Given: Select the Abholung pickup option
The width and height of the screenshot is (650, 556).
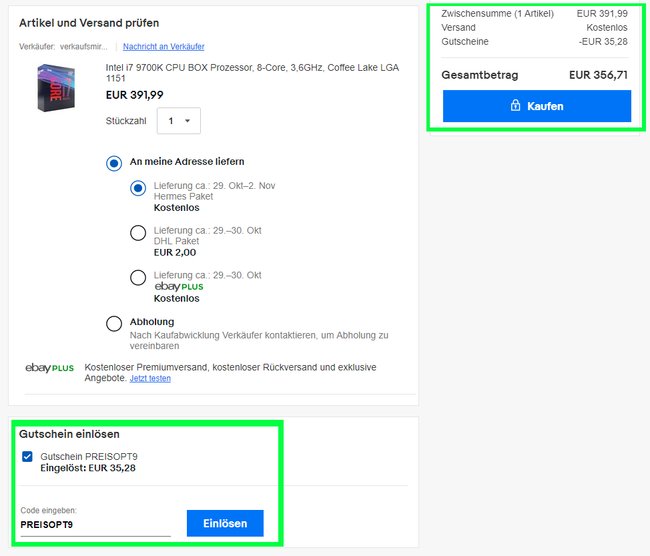Looking at the screenshot, I should (114, 324).
